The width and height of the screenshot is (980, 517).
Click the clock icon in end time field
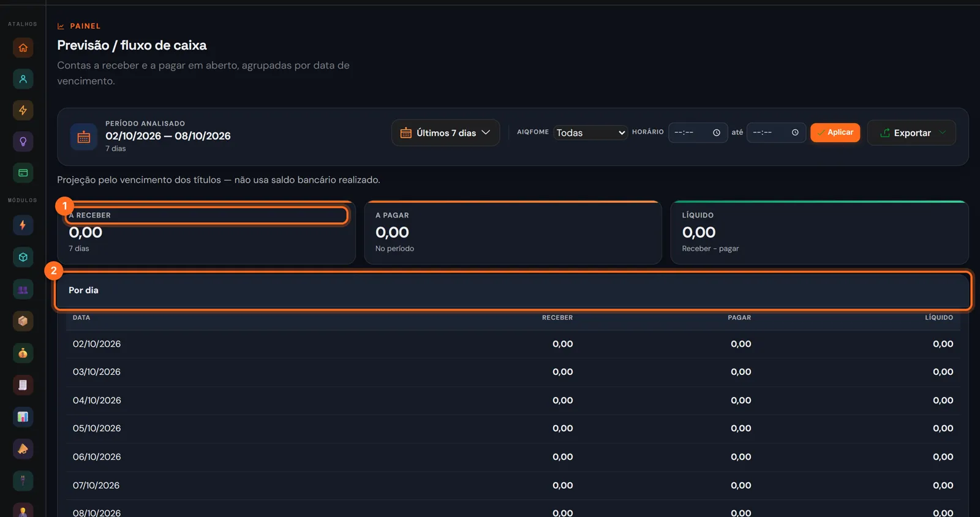pyautogui.click(x=795, y=132)
